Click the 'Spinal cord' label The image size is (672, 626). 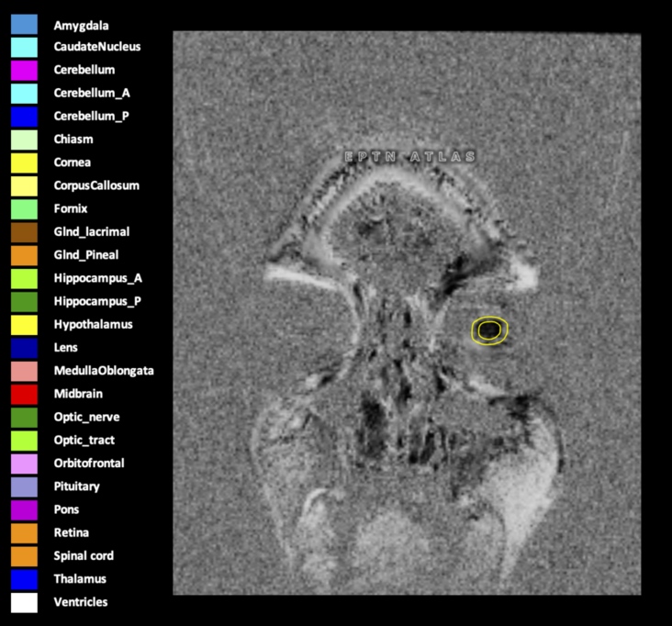coord(84,555)
